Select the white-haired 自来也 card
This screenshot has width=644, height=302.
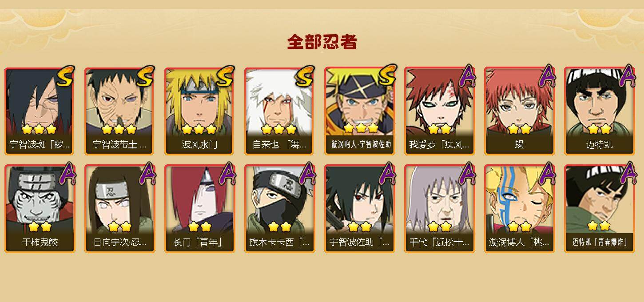tap(280, 111)
